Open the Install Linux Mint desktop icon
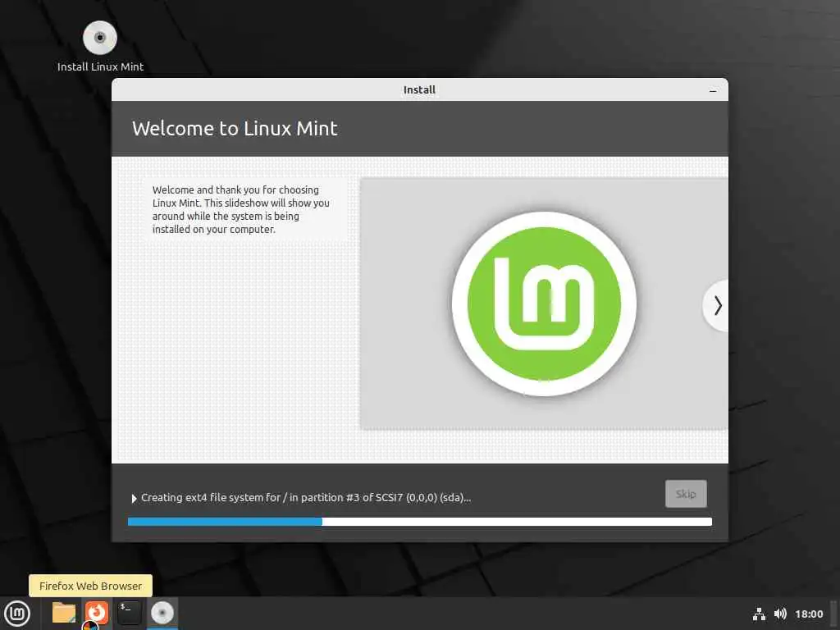This screenshot has width=840, height=630. pyautogui.click(x=100, y=46)
